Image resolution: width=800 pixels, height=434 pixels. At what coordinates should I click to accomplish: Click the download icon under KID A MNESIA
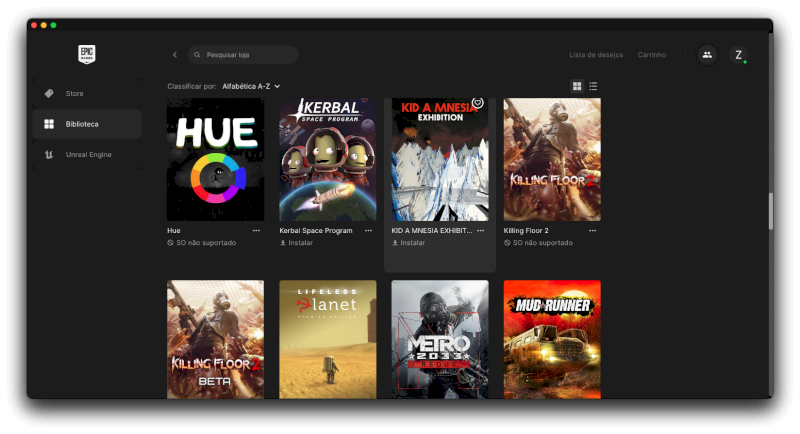pos(395,243)
